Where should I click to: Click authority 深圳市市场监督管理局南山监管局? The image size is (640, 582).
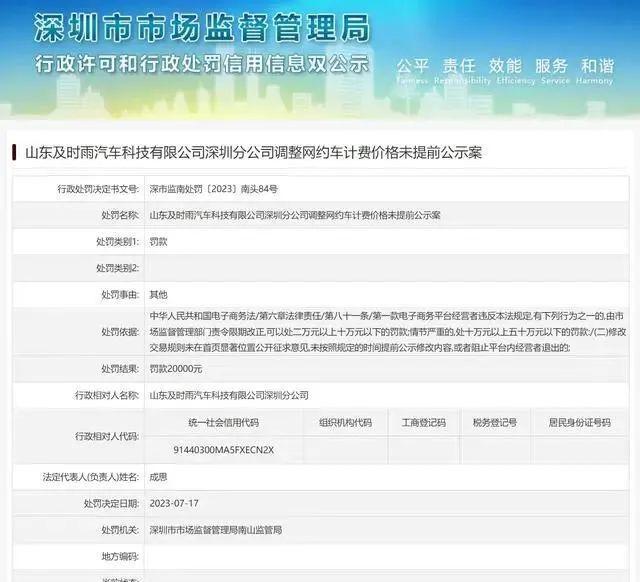point(216,530)
